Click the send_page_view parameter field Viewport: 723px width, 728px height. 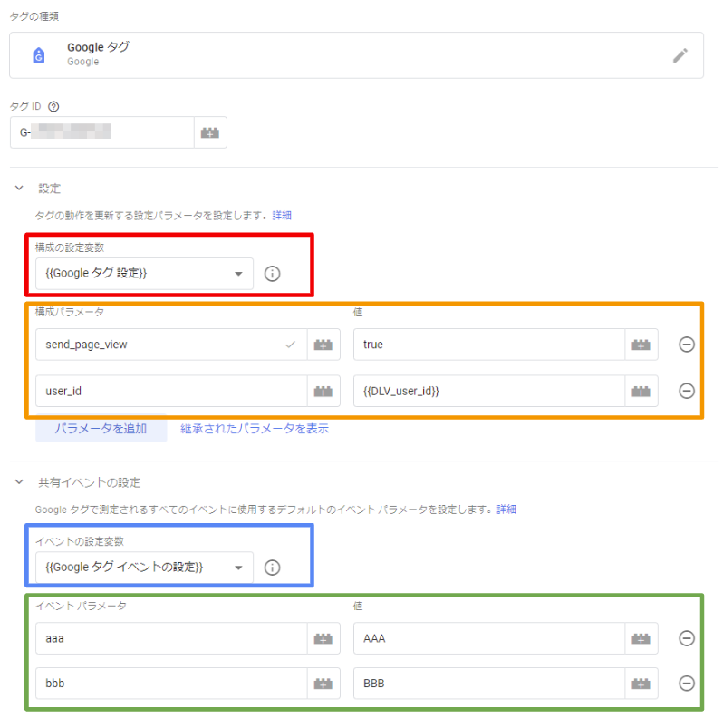[171, 345]
